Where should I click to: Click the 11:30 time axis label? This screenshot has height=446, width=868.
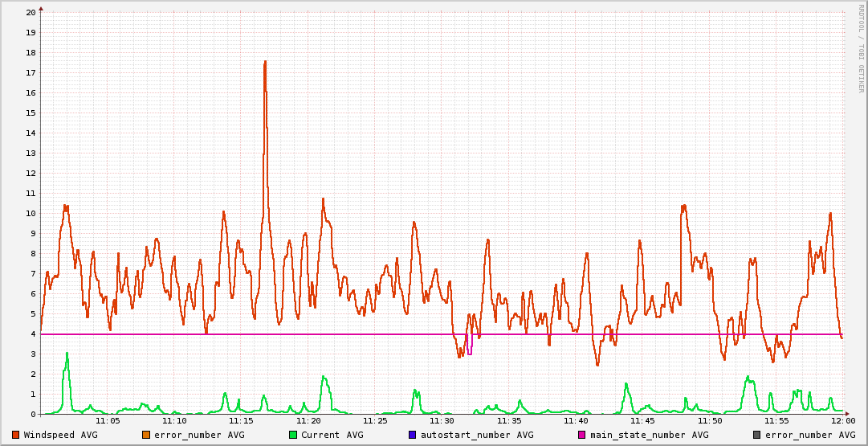pos(442,420)
